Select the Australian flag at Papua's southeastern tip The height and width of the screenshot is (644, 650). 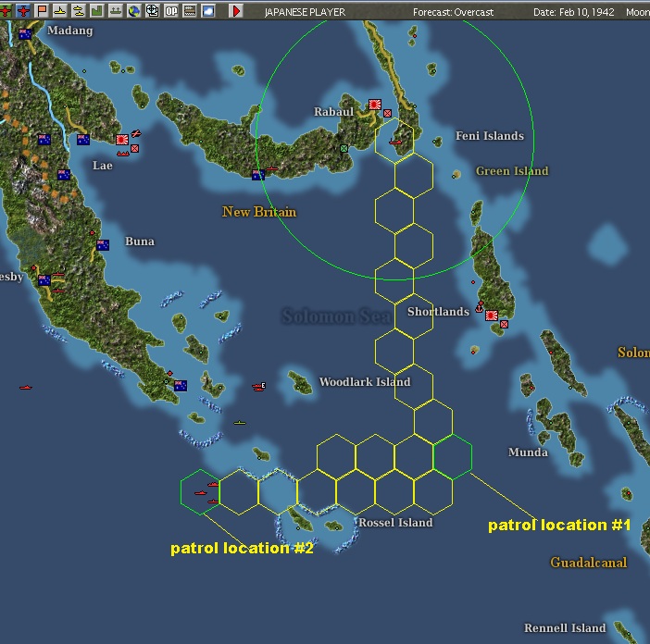tap(181, 386)
